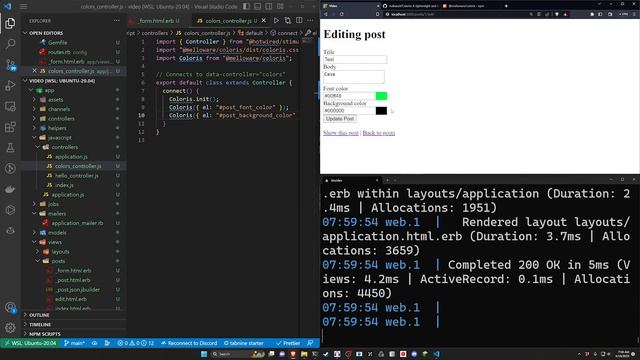The width and height of the screenshot is (640, 360).
Task: Open _post.json.jbuilder file
Action: (x=78, y=290)
